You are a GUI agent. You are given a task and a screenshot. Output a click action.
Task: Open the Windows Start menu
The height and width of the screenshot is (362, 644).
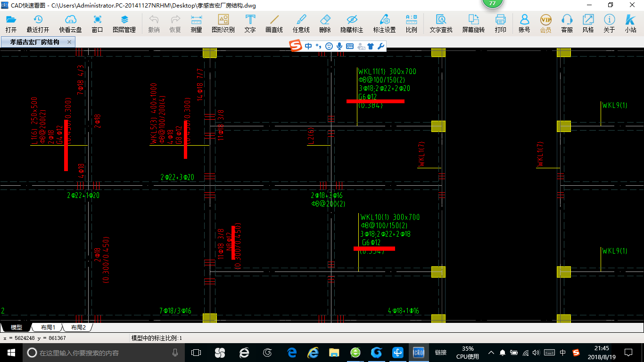tap(11, 352)
